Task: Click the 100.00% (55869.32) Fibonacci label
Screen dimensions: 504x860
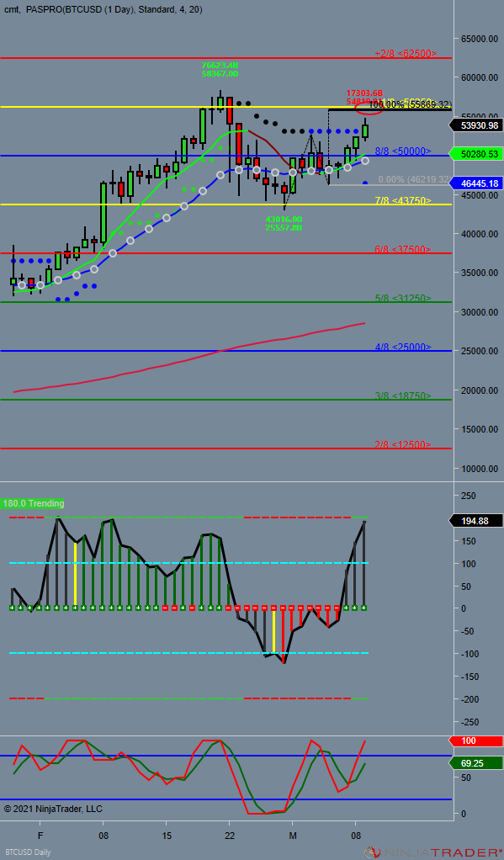Action: [411, 104]
